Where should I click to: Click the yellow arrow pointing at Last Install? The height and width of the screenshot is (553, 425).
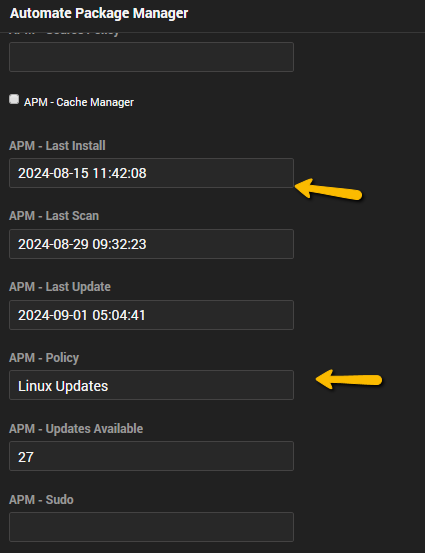[328, 189]
